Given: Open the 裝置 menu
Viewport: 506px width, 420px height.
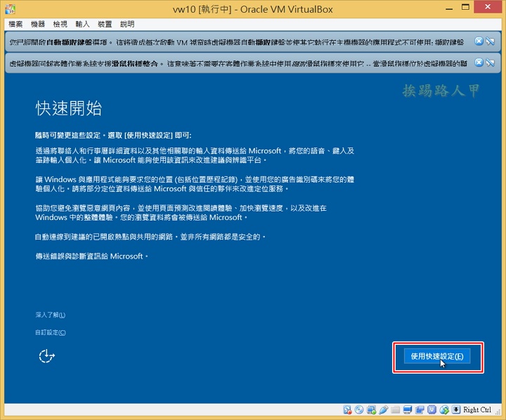Looking at the screenshot, I should pyautogui.click(x=105, y=24).
